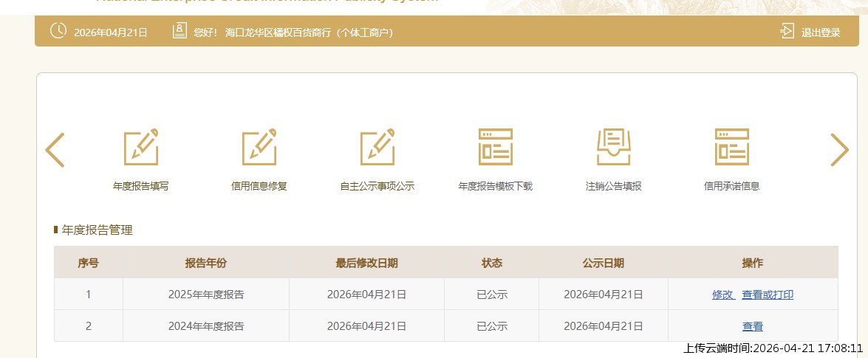Viewport: 868px width, 358px height.
Task: Click the clock icon beside the date
Action: [x=58, y=32]
